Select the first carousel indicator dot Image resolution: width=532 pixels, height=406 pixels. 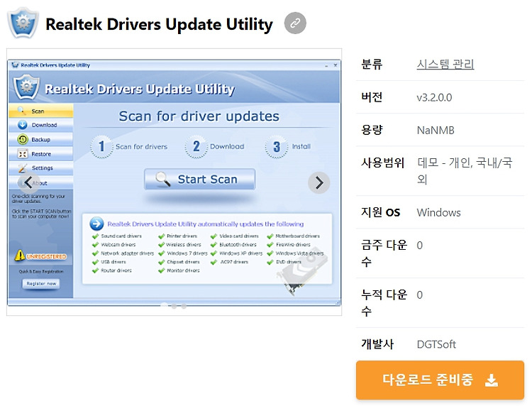pos(165,305)
